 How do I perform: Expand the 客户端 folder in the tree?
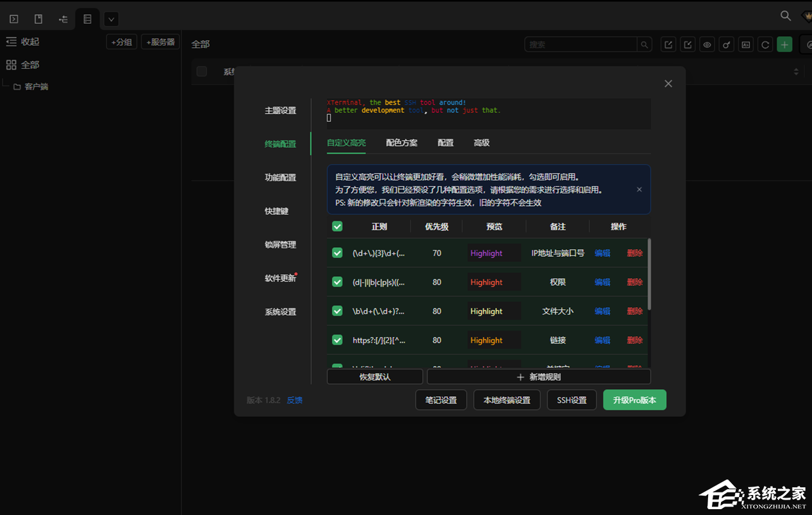[17, 86]
